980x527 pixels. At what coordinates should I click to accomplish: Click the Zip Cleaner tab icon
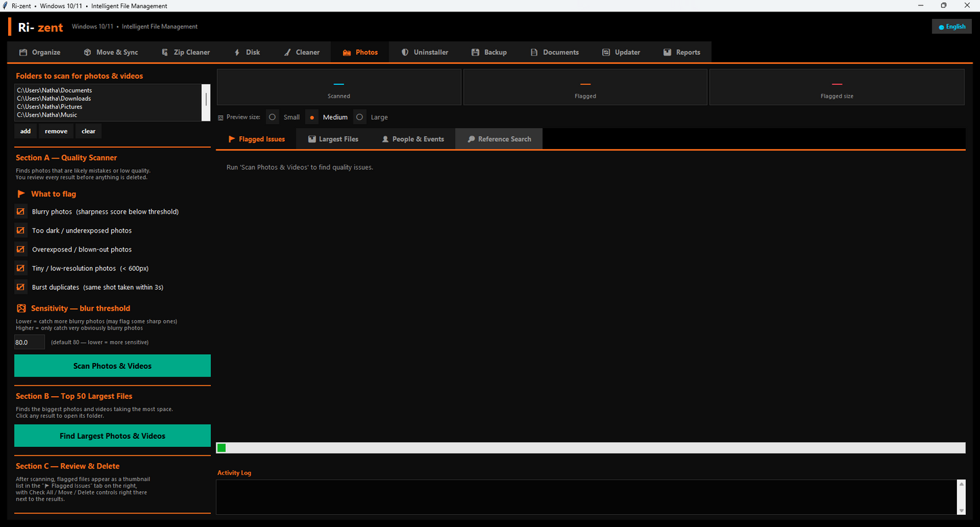pyautogui.click(x=165, y=52)
